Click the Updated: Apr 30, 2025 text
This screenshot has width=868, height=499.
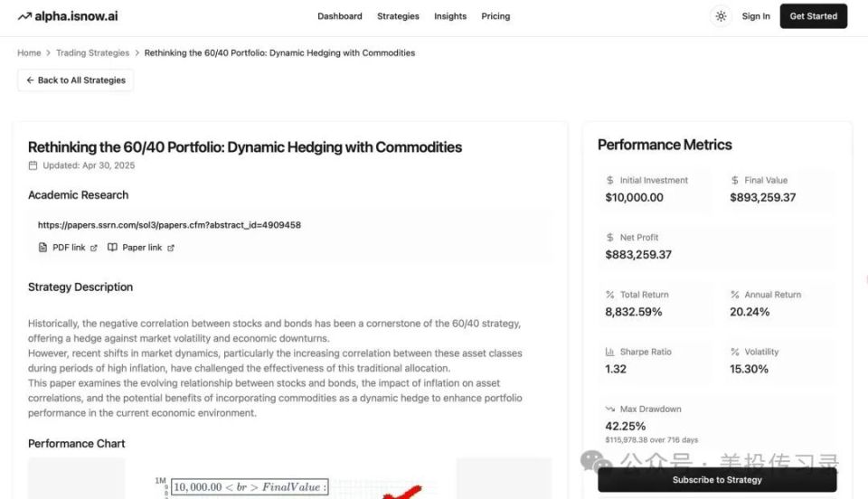[89, 165]
